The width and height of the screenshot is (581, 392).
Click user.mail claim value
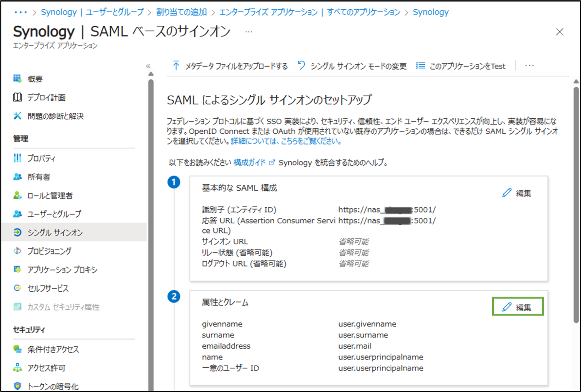(x=354, y=346)
